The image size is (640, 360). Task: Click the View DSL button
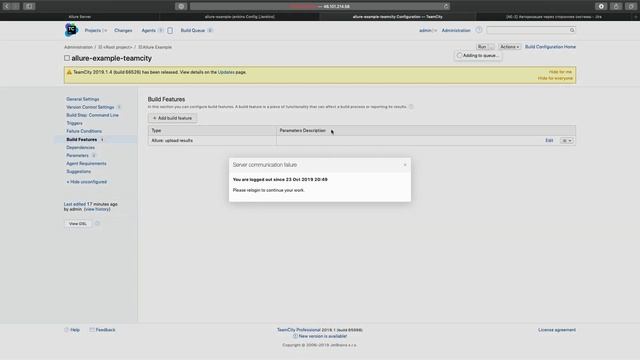pos(78,224)
